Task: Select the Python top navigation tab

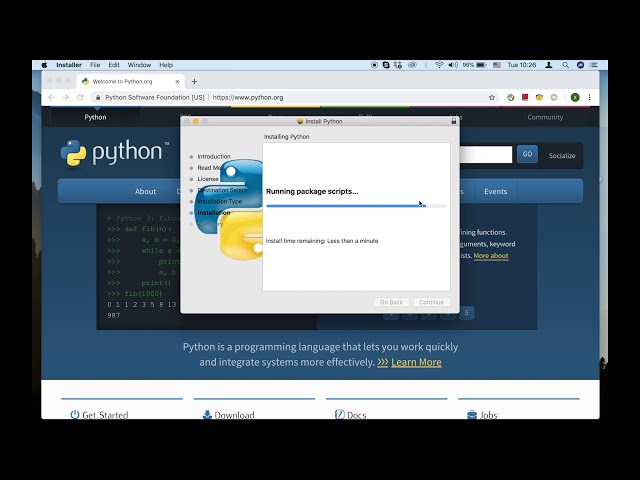Action: 95,117
